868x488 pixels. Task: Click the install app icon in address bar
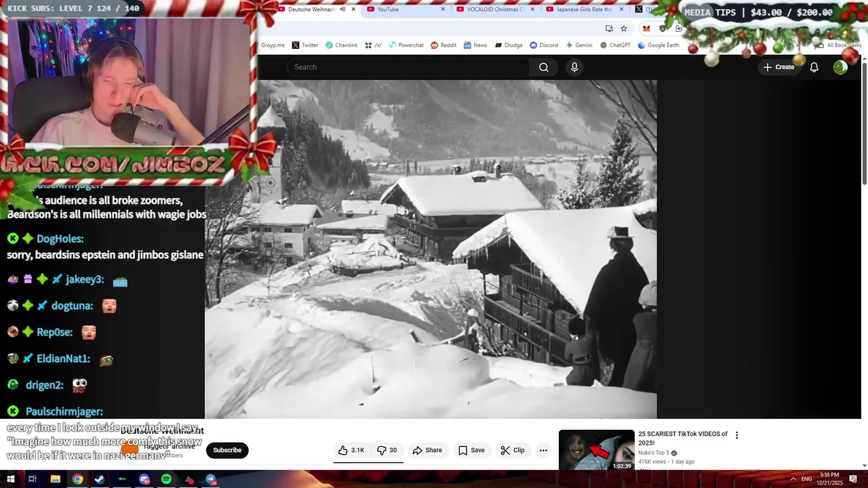609,28
